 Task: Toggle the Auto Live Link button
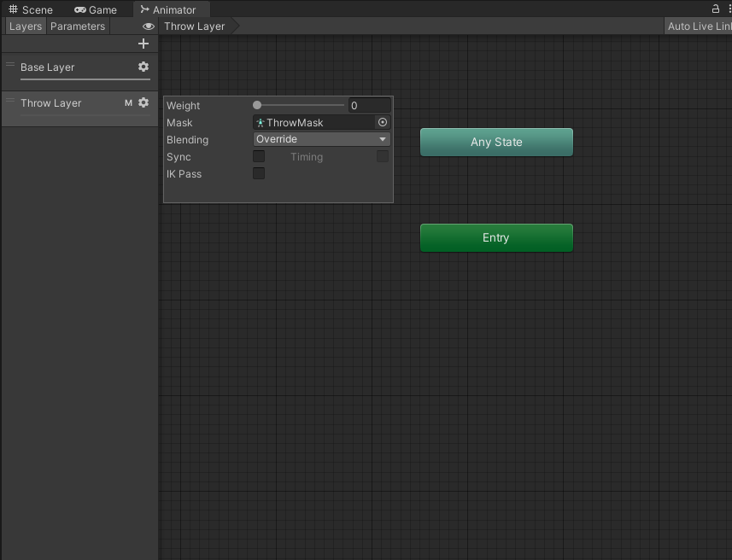(699, 26)
